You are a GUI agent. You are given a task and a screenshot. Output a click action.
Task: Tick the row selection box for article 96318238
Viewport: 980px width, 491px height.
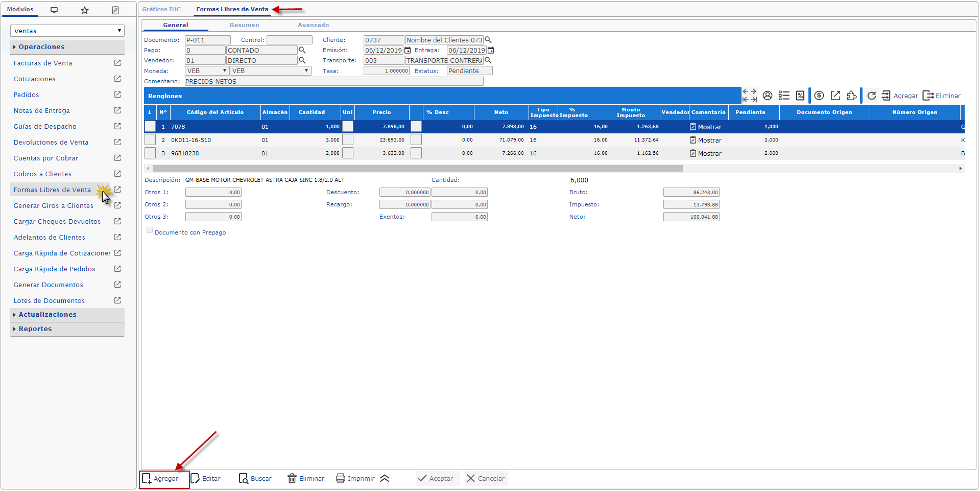150,153
